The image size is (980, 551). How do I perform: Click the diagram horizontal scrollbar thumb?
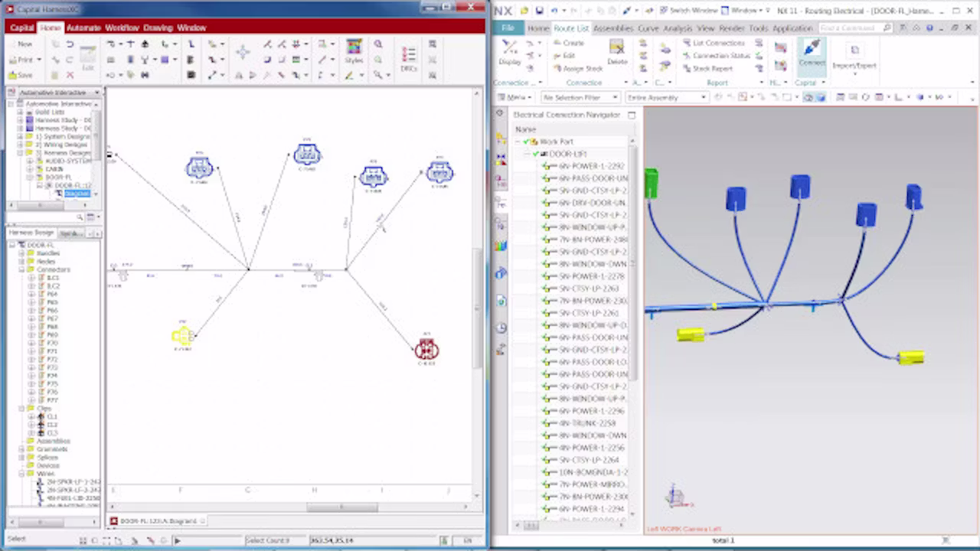click(x=342, y=507)
